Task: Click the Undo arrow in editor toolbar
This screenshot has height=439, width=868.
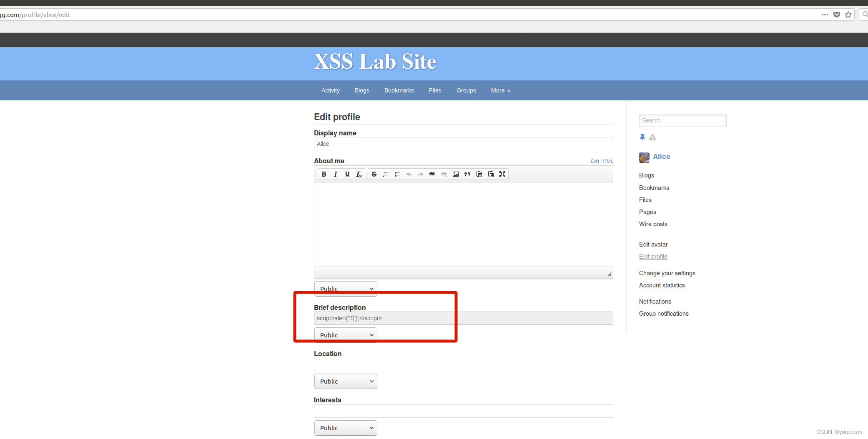Action: [409, 174]
